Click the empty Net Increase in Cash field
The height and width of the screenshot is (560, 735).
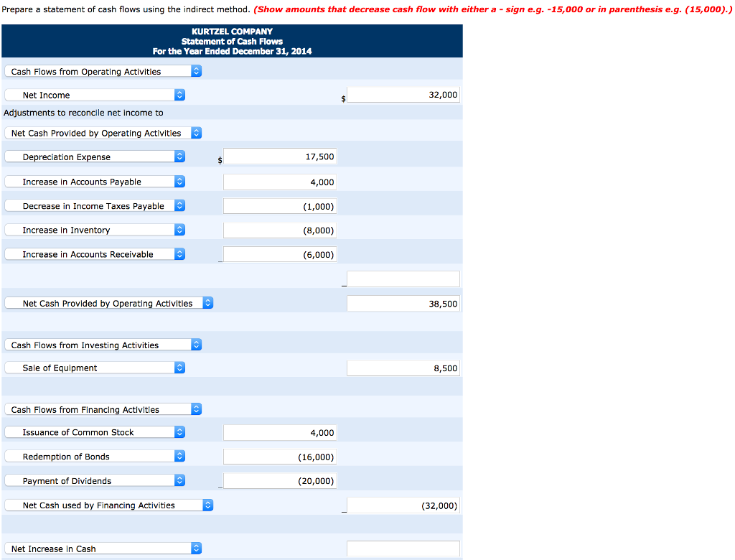click(x=403, y=549)
